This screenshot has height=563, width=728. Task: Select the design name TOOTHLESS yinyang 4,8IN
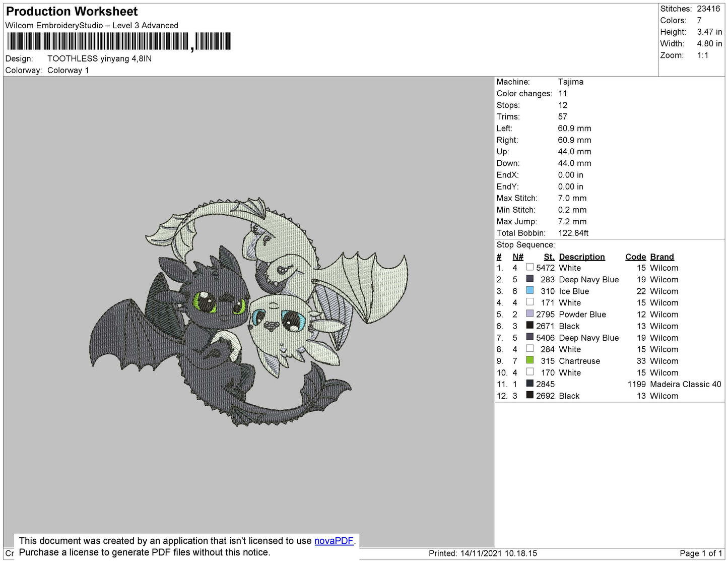pyautogui.click(x=99, y=58)
